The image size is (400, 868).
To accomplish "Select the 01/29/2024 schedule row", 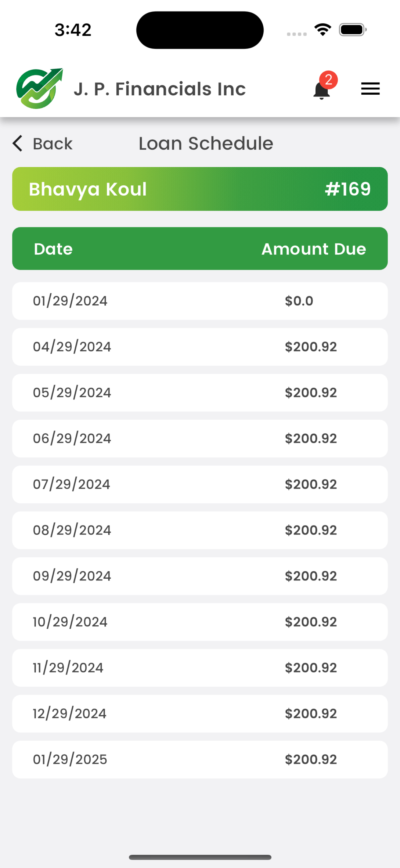I will (200, 301).
